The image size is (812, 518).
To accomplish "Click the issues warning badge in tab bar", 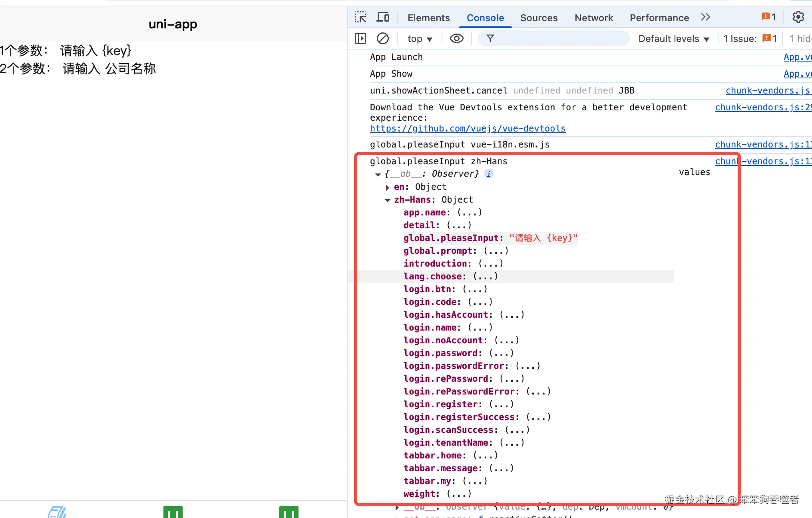I will [x=768, y=17].
